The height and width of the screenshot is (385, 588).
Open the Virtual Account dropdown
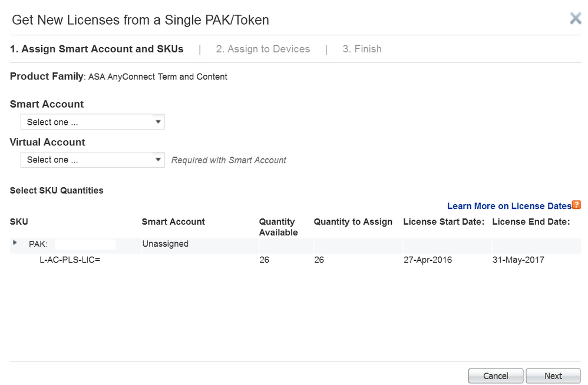(x=93, y=160)
